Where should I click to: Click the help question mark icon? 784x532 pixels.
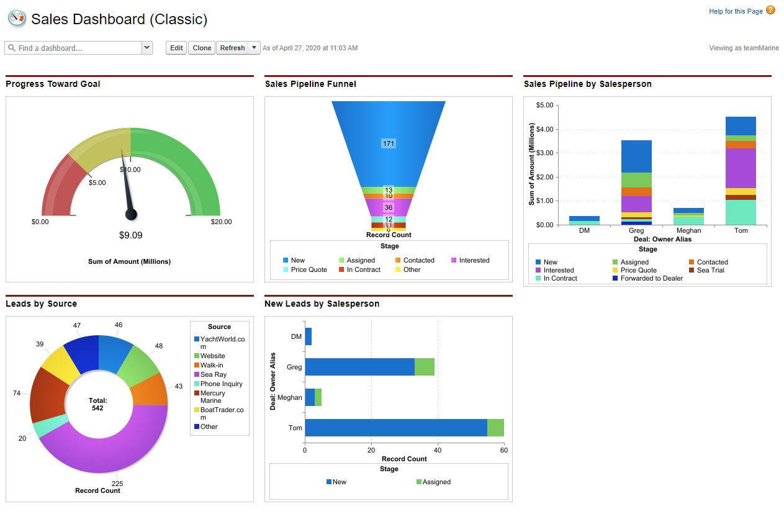[770, 10]
